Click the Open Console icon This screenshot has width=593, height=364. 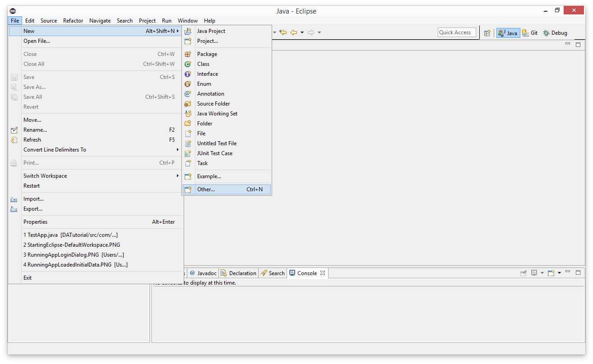pos(551,273)
